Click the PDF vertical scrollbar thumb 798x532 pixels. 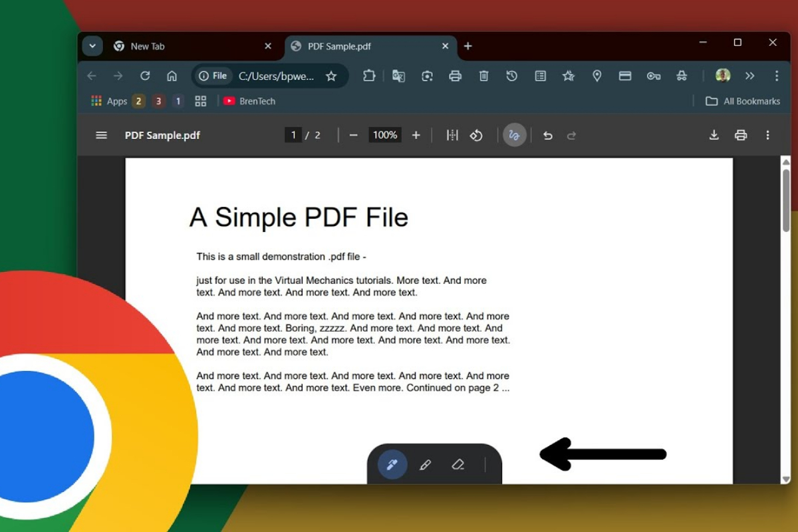786,199
